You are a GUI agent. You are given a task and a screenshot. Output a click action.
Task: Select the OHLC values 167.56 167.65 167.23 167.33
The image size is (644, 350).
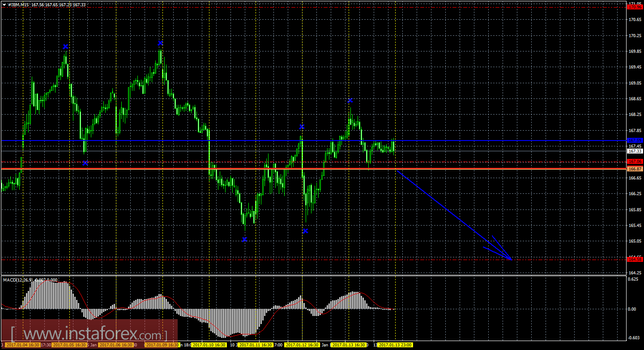tap(58, 4)
